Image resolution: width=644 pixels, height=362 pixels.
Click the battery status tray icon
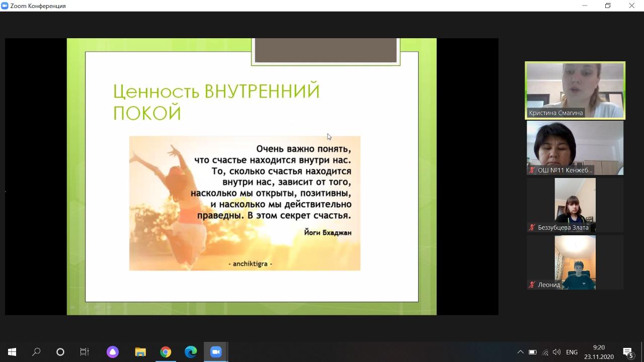click(533, 352)
